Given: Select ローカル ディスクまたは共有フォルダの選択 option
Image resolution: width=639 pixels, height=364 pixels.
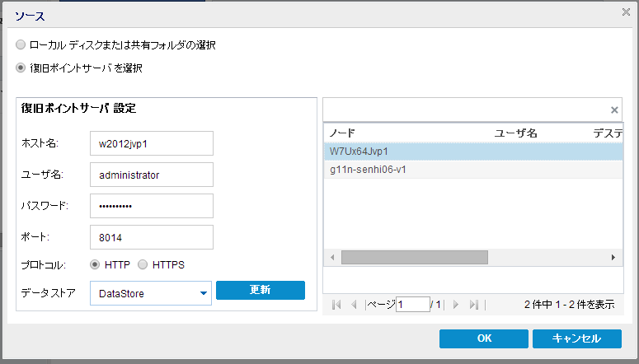Looking at the screenshot, I should tap(21, 44).
